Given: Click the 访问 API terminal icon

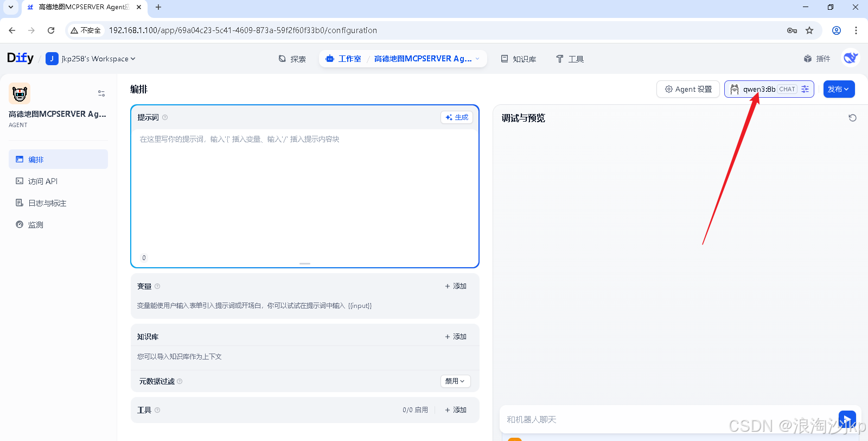Looking at the screenshot, I should (20, 181).
